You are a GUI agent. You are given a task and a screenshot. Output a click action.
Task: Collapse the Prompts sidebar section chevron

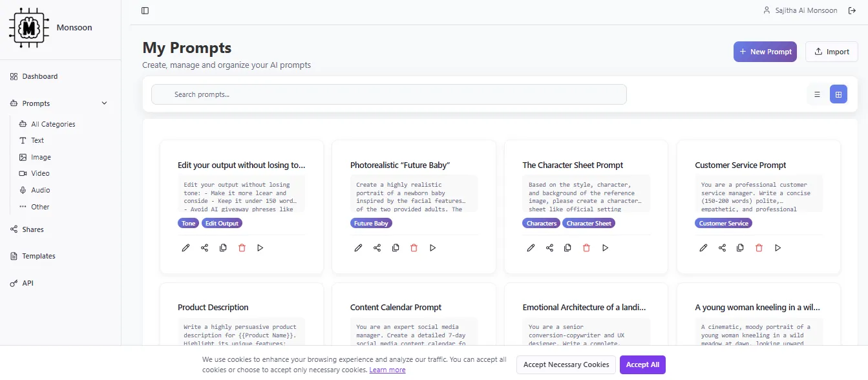(105, 103)
